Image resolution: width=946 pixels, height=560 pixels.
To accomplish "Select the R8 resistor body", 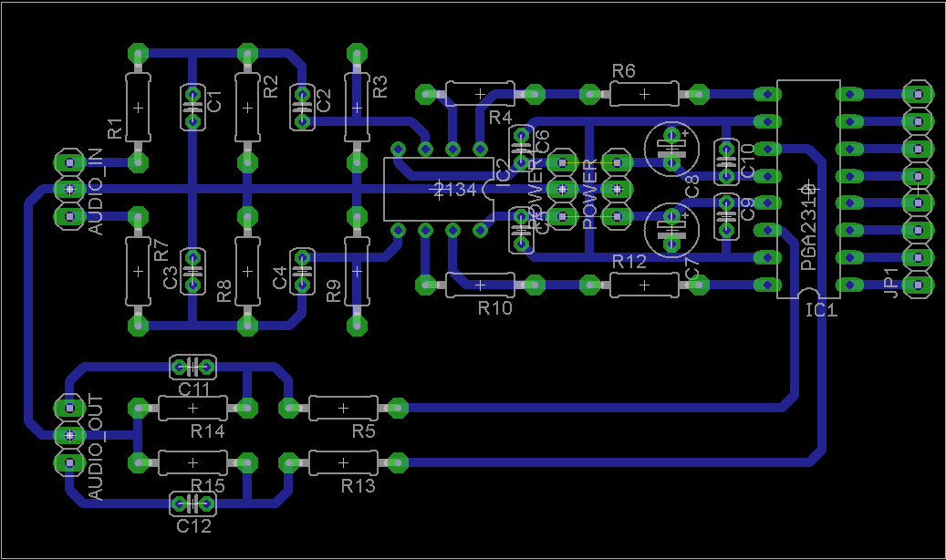I will (247, 272).
